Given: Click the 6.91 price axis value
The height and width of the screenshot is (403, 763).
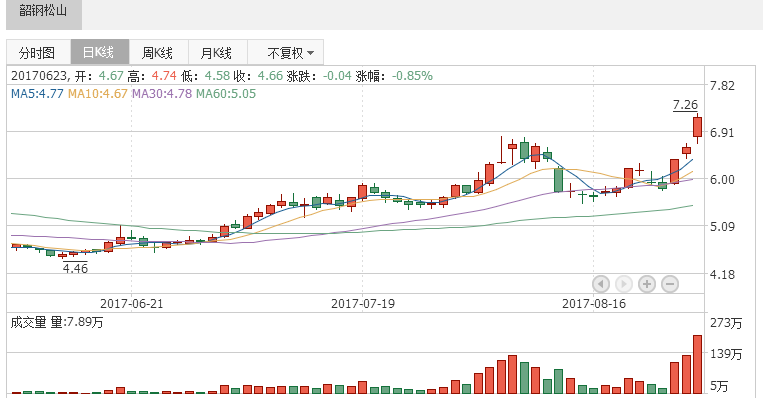Looking at the screenshot, I should [722, 132].
